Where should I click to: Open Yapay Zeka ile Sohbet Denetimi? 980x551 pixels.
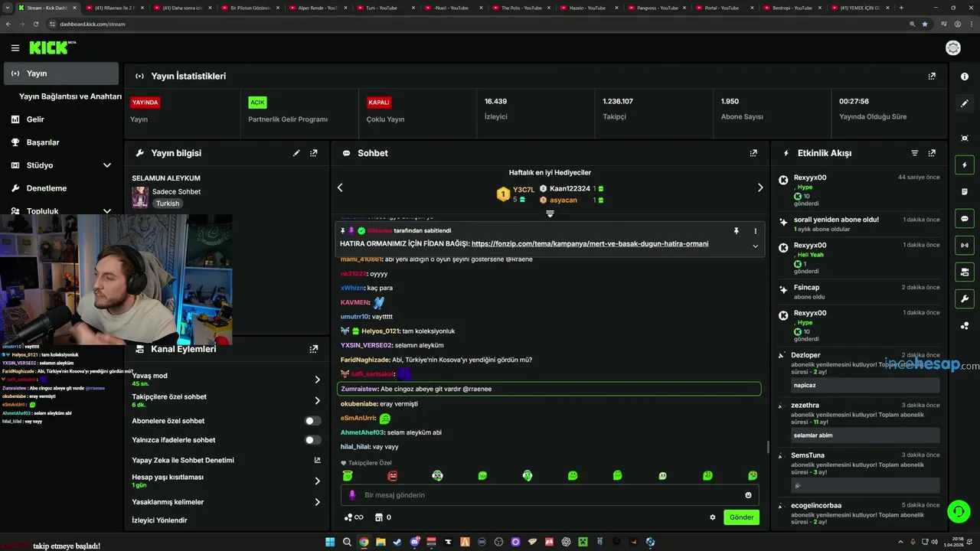[227, 461]
